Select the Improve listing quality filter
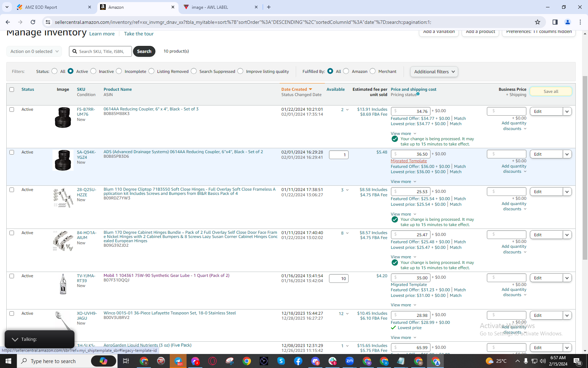 click(x=240, y=71)
